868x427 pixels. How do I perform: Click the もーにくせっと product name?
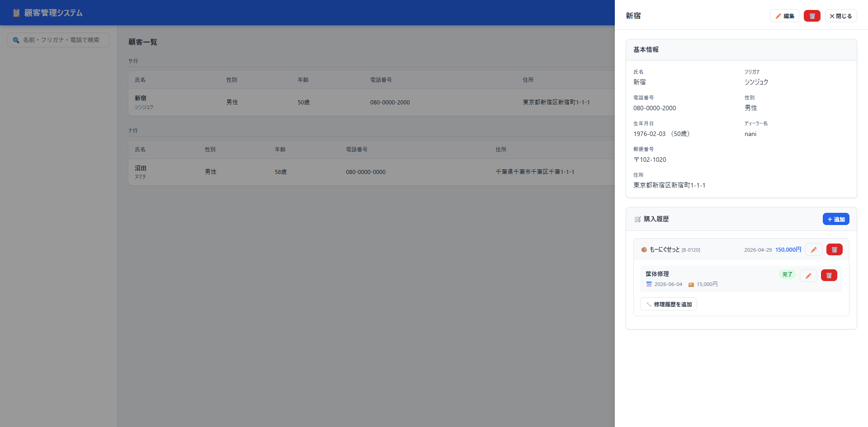pos(665,249)
